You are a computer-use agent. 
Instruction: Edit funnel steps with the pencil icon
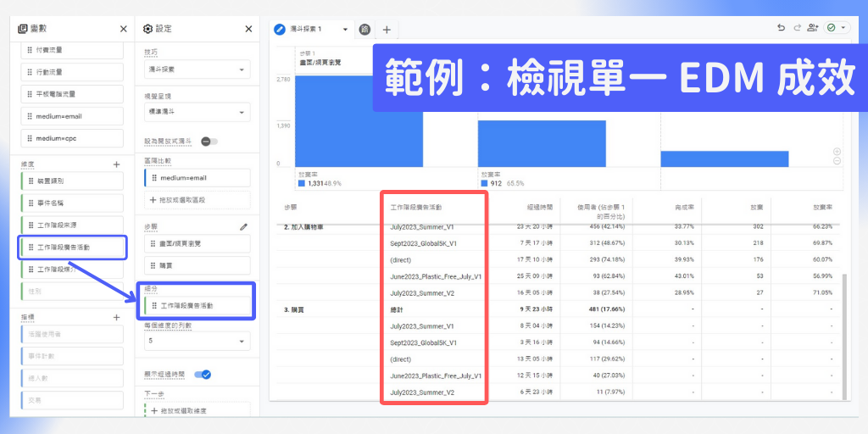(x=243, y=226)
